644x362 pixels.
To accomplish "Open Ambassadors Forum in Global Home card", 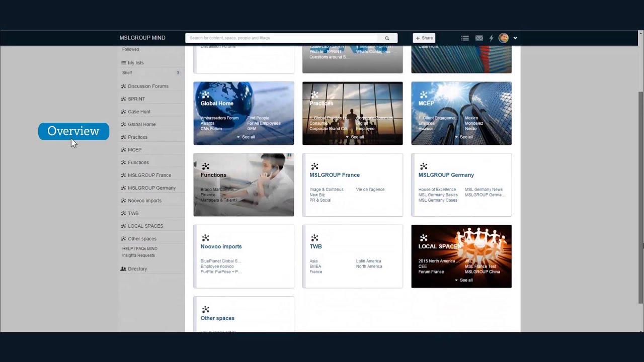I will [x=219, y=118].
